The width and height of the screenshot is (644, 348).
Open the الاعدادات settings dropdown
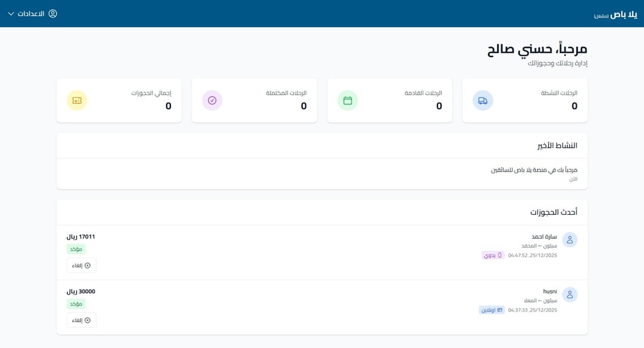[33, 14]
